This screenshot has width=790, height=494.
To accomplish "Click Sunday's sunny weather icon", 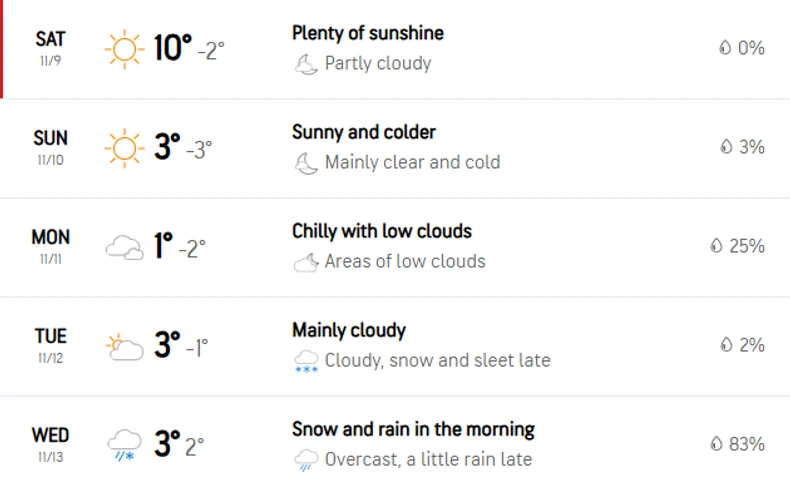I will point(125,148).
